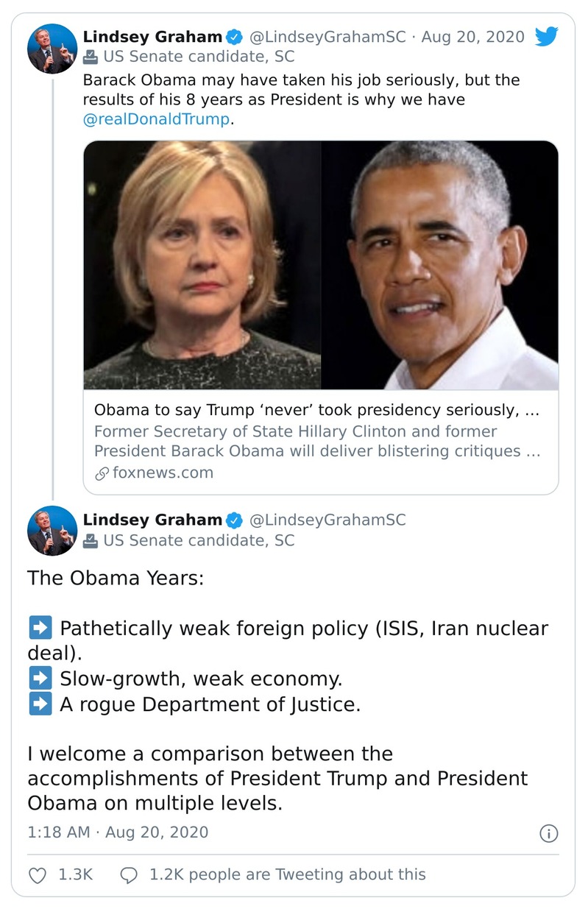Click the chain link icon beside foxnews.com

pyautogui.click(x=102, y=473)
